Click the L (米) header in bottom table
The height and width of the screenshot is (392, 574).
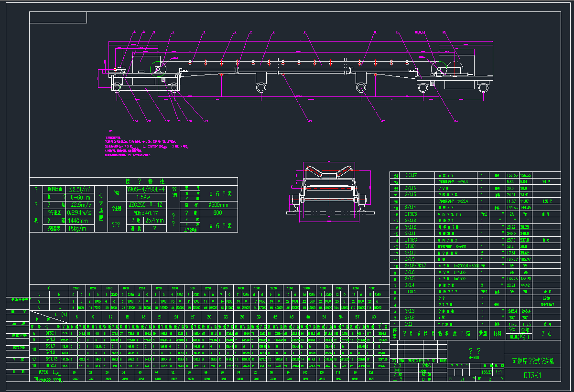(61, 315)
